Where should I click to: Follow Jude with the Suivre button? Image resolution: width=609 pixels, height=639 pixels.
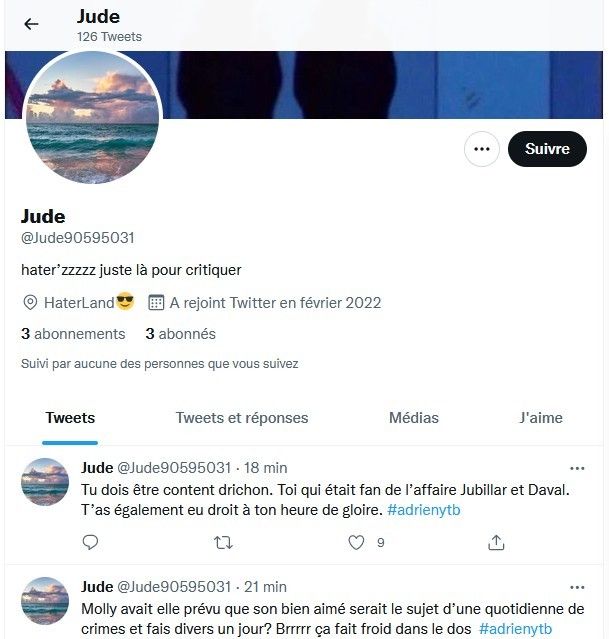pyautogui.click(x=547, y=149)
